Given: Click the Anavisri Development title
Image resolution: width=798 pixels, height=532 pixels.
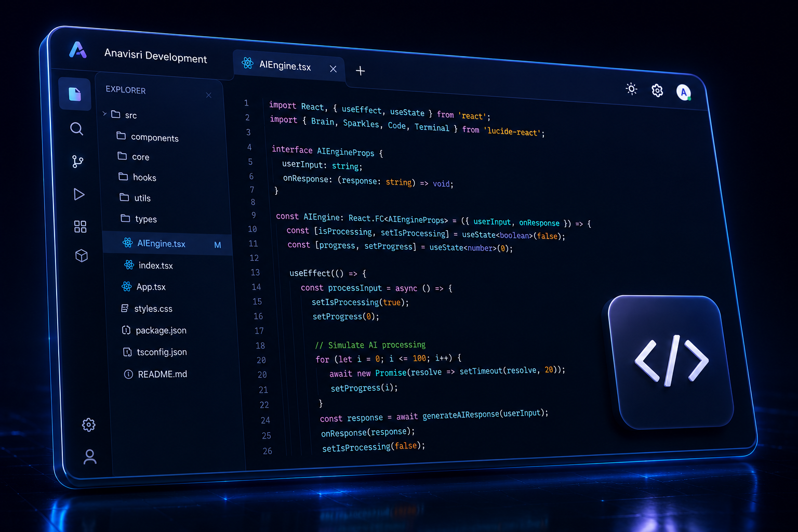Looking at the screenshot, I should click(155, 56).
